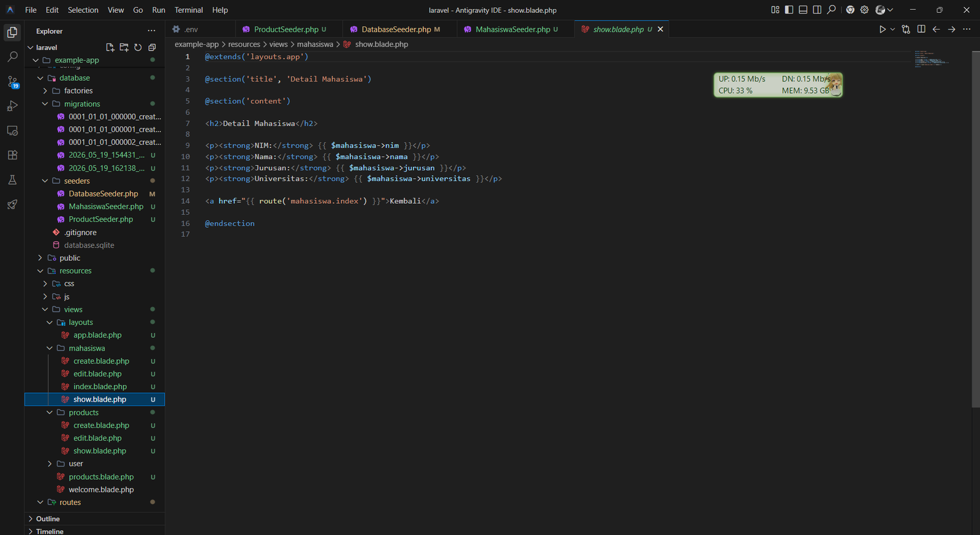Click the New File icon in Explorer
The height and width of the screenshot is (535, 980).
click(110, 47)
